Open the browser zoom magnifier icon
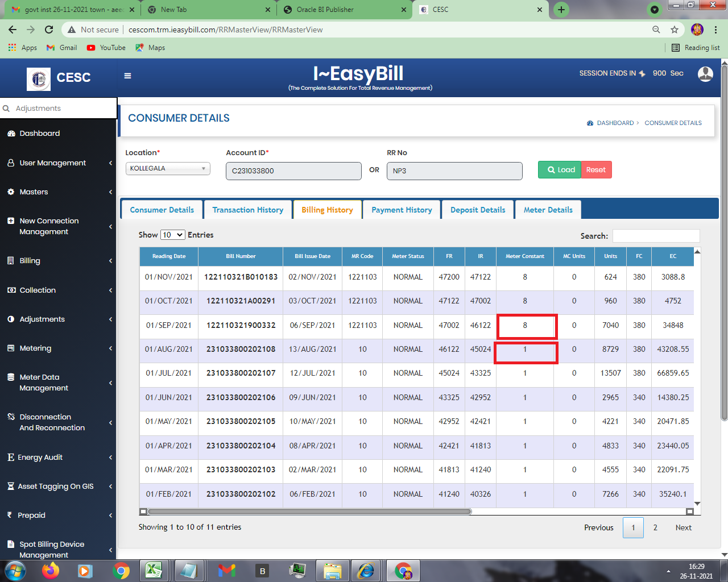 [x=656, y=30]
